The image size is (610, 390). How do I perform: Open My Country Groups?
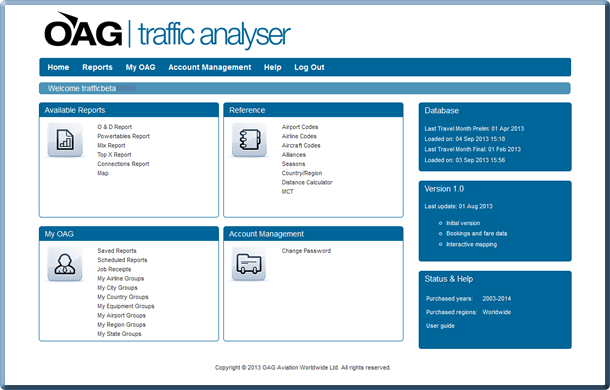[x=123, y=297]
